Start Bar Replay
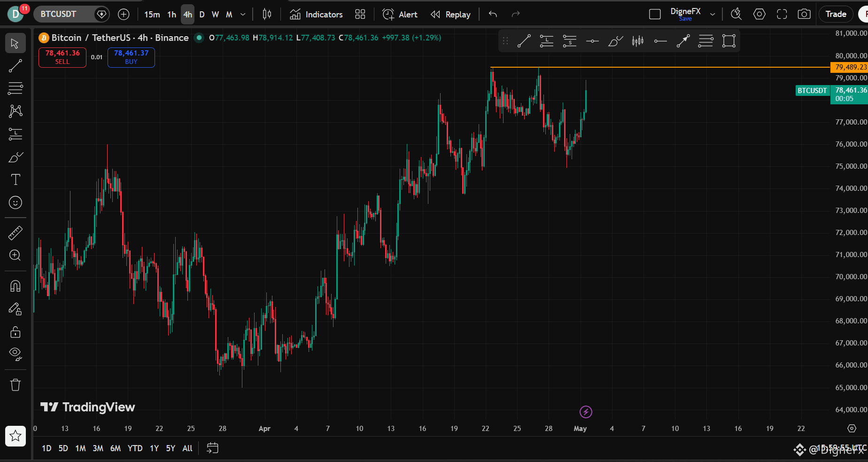This screenshot has width=868, height=462. coord(450,15)
